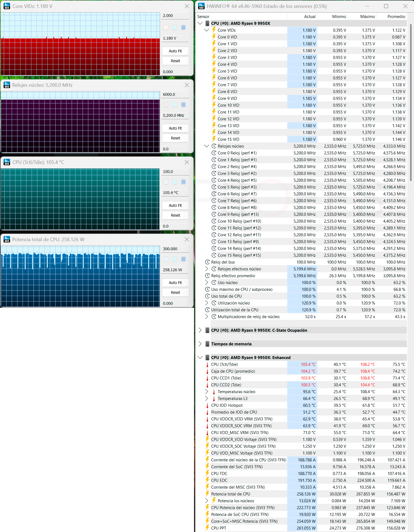Click clock icon beside Reloj efectivo promedio
The image size is (414, 532).
[207, 276]
